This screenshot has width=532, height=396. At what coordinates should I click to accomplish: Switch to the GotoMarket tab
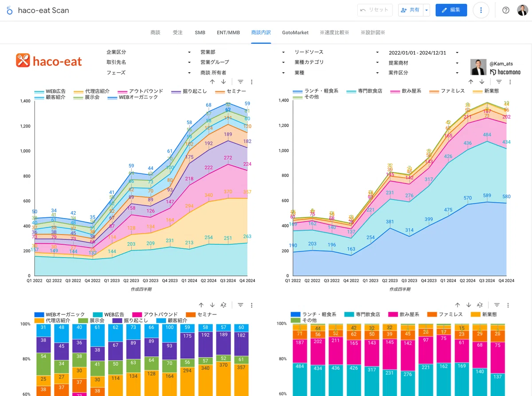click(295, 32)
